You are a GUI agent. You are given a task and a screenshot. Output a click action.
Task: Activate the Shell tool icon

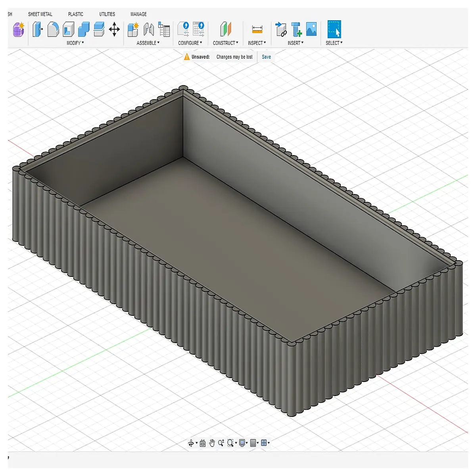point(68,29)
